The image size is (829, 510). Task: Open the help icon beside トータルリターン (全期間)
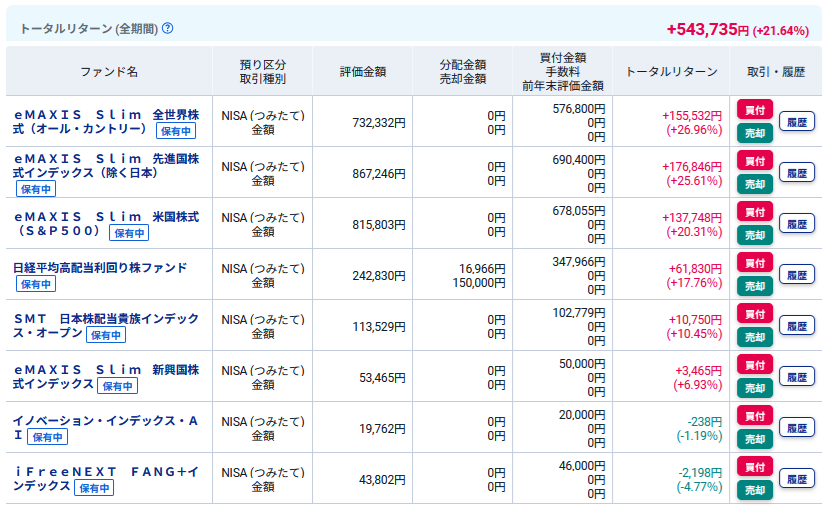coord(168,29)
